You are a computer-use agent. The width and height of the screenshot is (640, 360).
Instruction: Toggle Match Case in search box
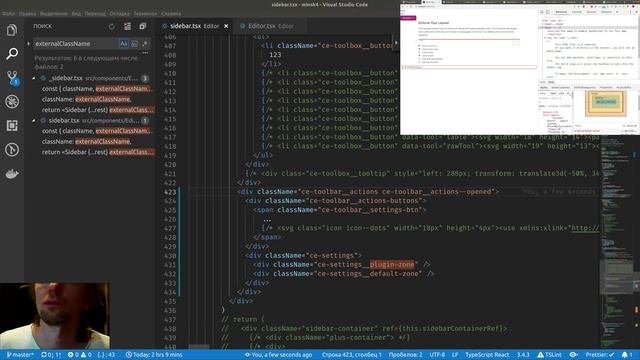coord(124,43)
